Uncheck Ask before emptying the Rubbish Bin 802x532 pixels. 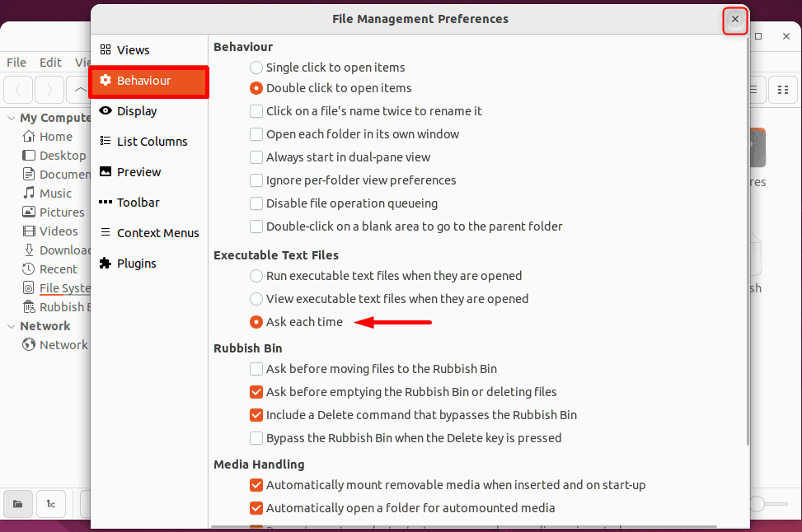click(x=256, y=392)
